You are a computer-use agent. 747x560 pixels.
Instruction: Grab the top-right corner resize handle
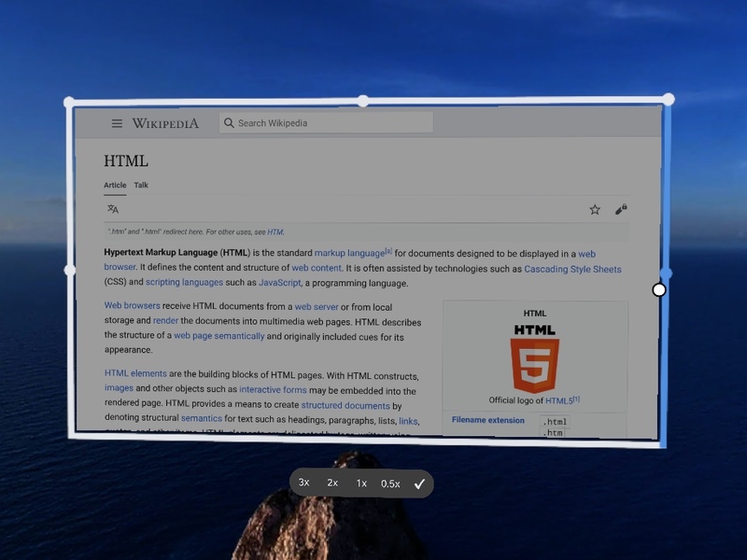(x=668, y=99)
